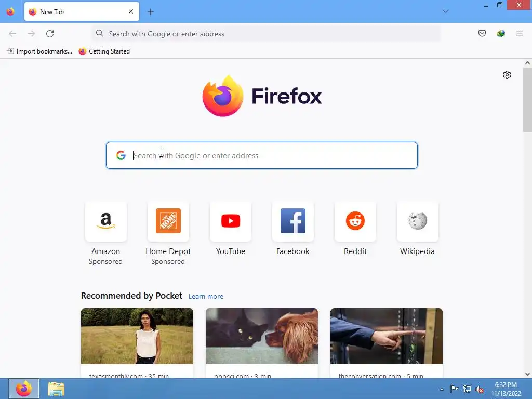Screen dimensions: 532x399
Task: Save to Pocket toolbar icon
Action: (482, 33)
